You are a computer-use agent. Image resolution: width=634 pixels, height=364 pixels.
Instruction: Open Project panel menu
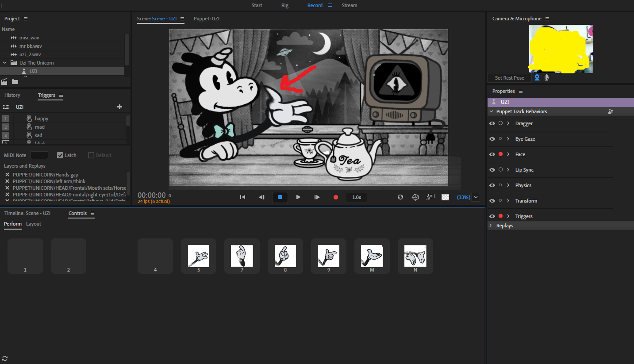[26, 19]
